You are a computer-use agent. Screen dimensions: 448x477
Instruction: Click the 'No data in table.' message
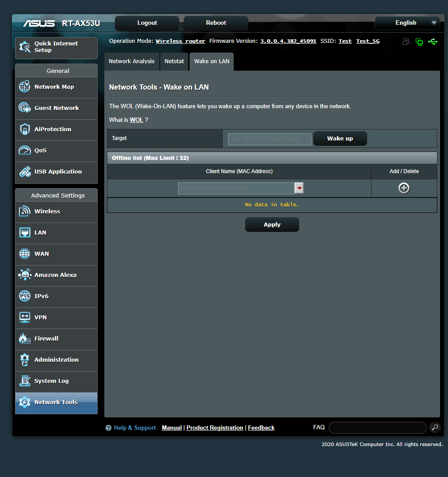(x=272, y=205)
